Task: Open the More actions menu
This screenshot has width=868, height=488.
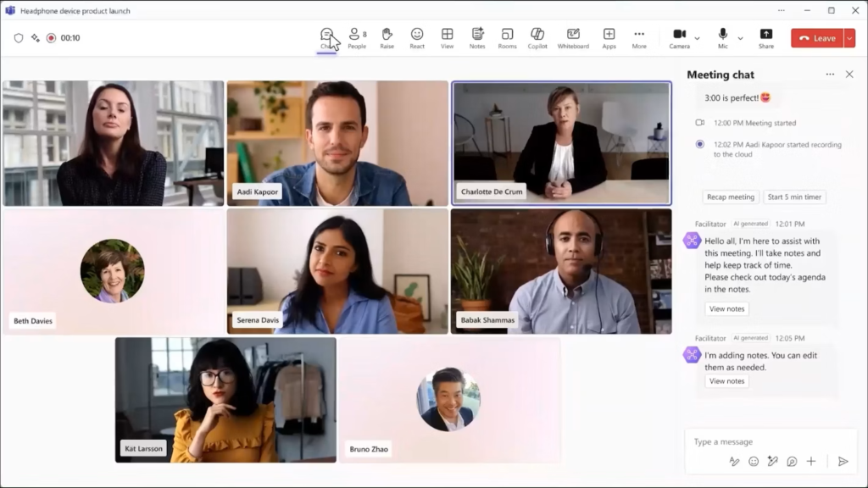Action: [x=639, y=38]
